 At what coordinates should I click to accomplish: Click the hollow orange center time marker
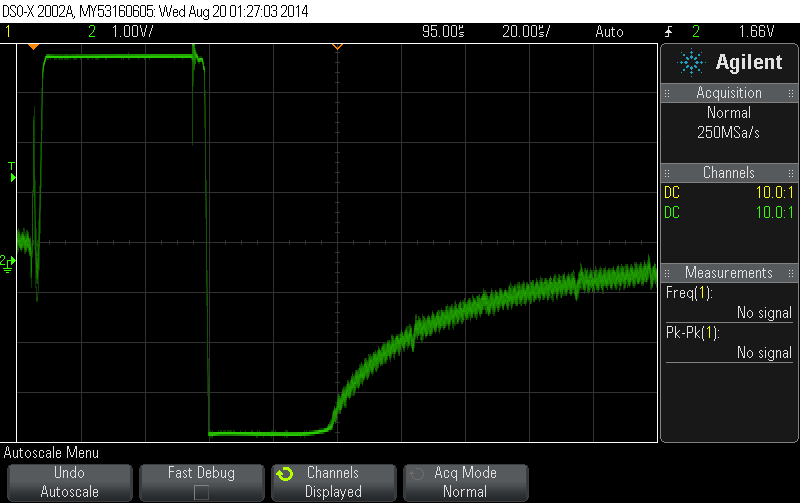point(337,47)
